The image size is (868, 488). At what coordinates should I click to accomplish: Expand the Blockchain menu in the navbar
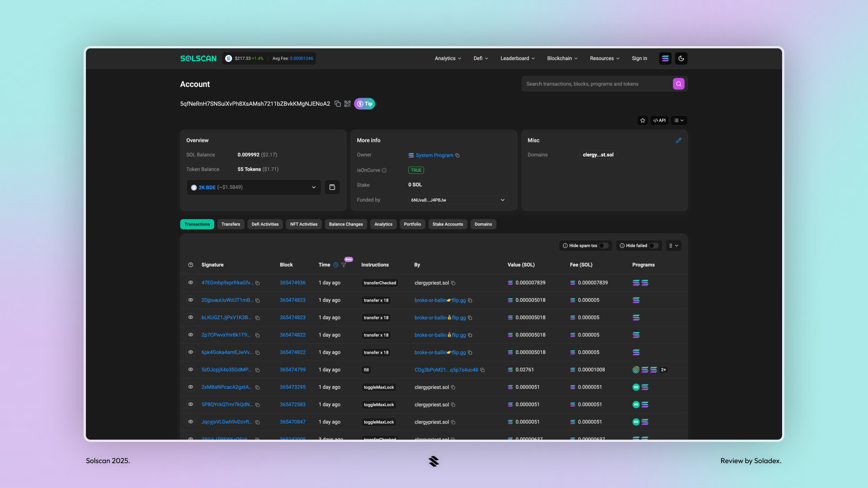click(562, 58)
